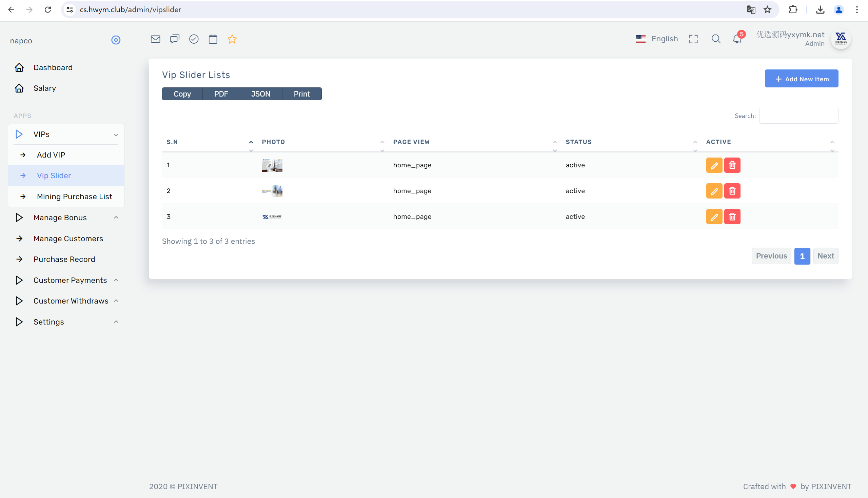Go to Next page
This screenshot has height=498, width=868.
point(826,256)
